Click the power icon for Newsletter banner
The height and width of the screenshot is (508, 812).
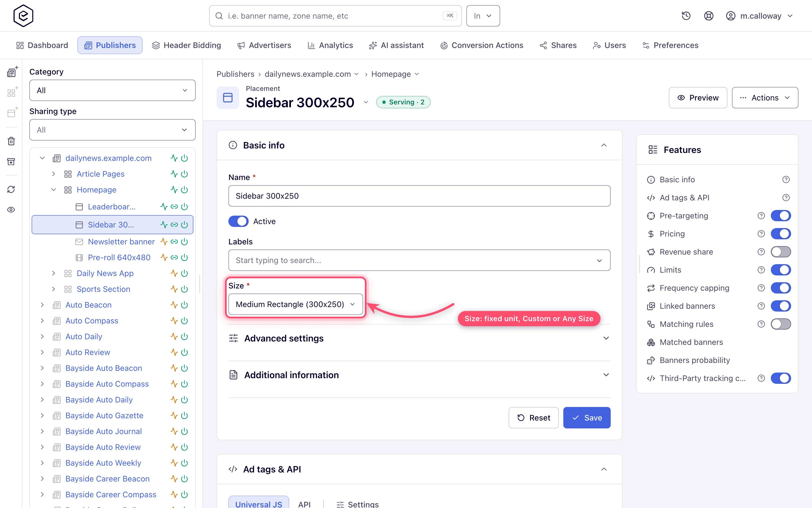185,242
